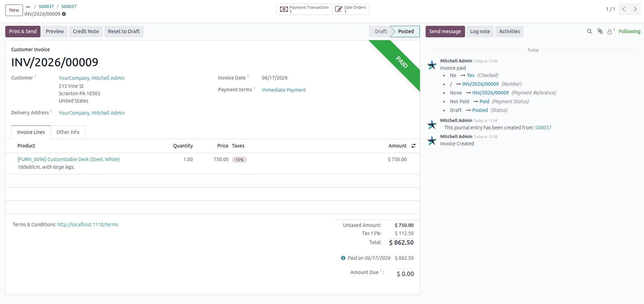
Task: Click Reset to Draft
Action: 124,31
